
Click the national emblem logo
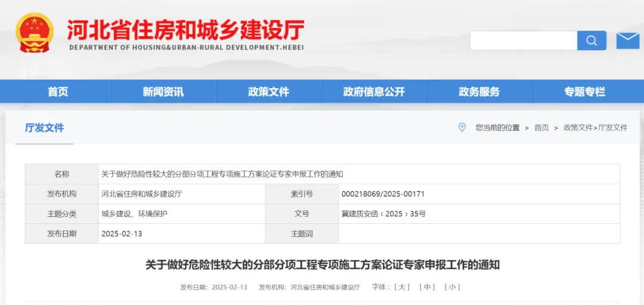point(34,33)
